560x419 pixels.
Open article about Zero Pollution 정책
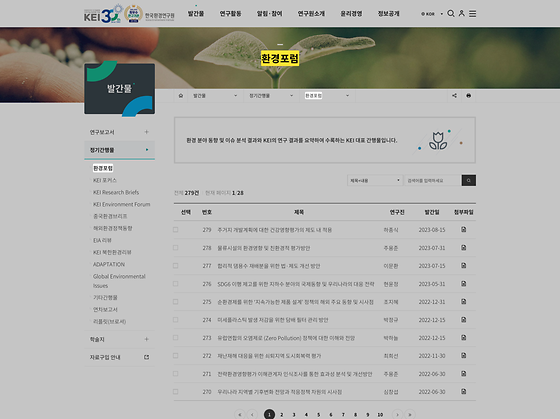click(x=286, y=338)
